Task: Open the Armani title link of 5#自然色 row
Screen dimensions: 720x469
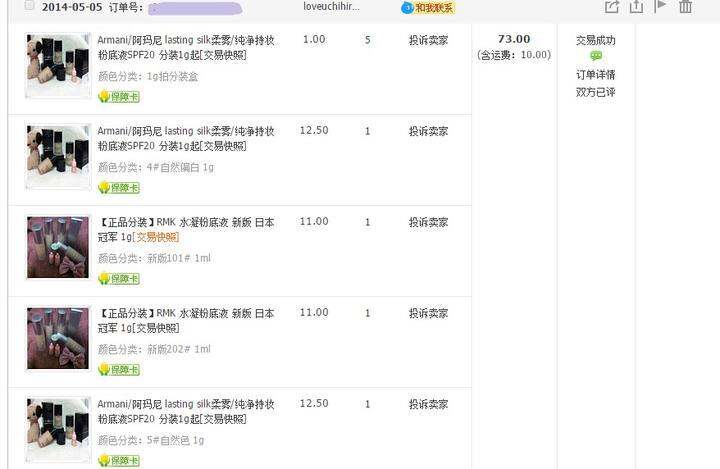Action: [x=186, y=412]
